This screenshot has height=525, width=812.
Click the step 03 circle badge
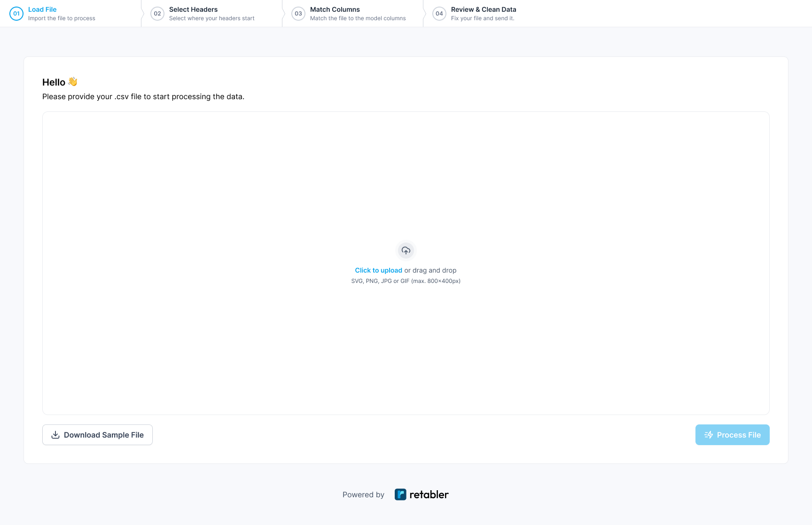(x=298, y=14)
